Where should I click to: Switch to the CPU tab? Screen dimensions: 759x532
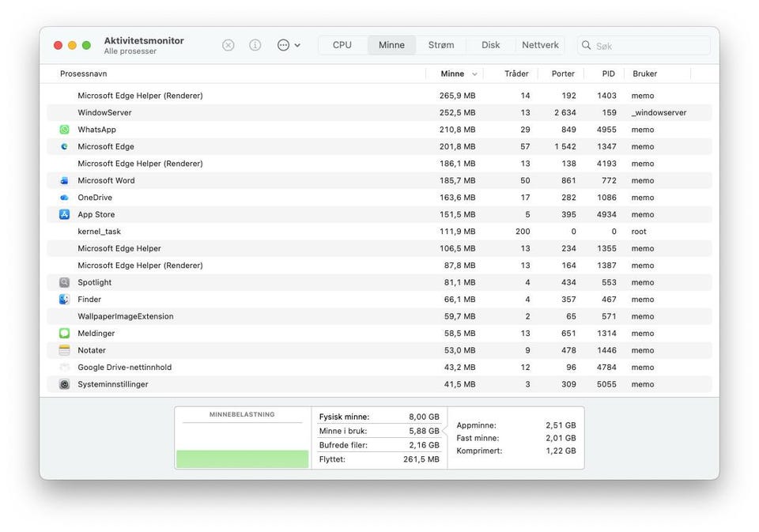tap(342, 45)
